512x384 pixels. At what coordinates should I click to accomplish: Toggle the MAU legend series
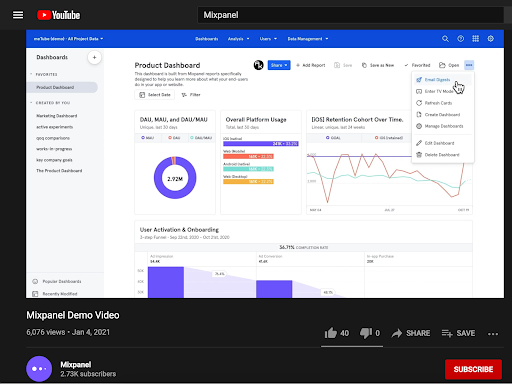click(148, 138)
